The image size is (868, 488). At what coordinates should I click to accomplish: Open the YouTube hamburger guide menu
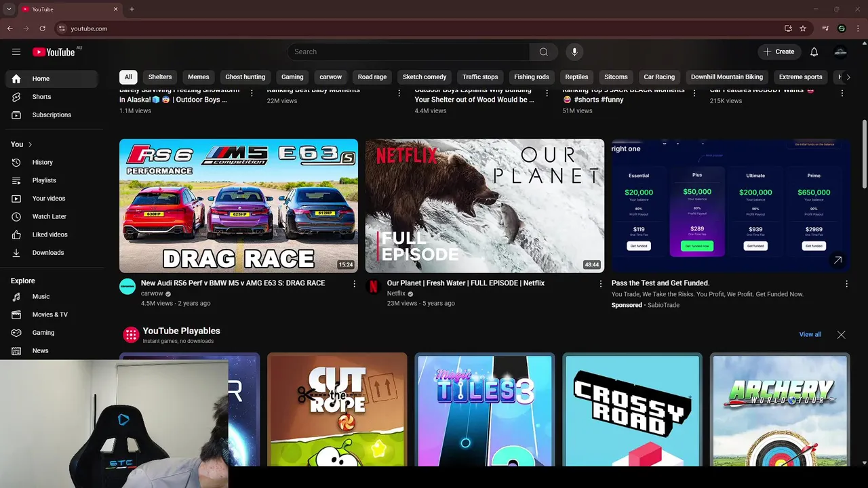coord(16,52)
